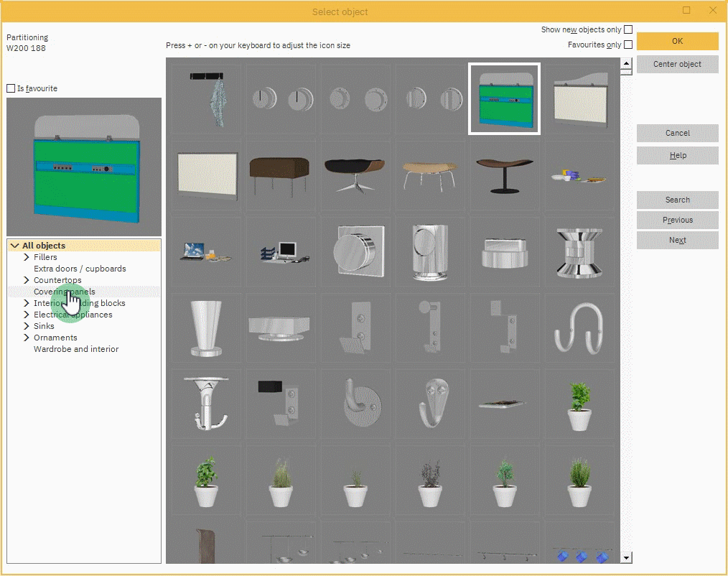Open the Wardrobe and interior category
This screenshot has height=576, width=728.
tap(76, 349)
